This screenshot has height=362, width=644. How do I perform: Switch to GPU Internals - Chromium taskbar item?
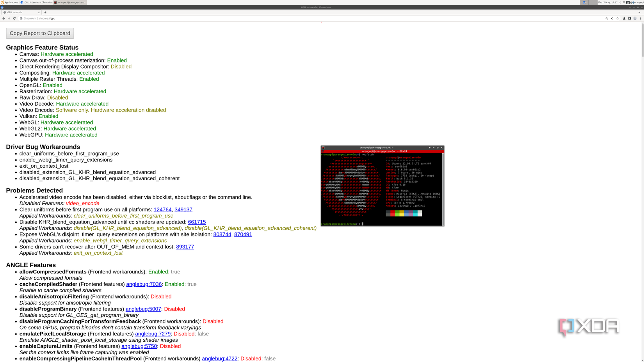pyautogui.click(x=36, y=2)
